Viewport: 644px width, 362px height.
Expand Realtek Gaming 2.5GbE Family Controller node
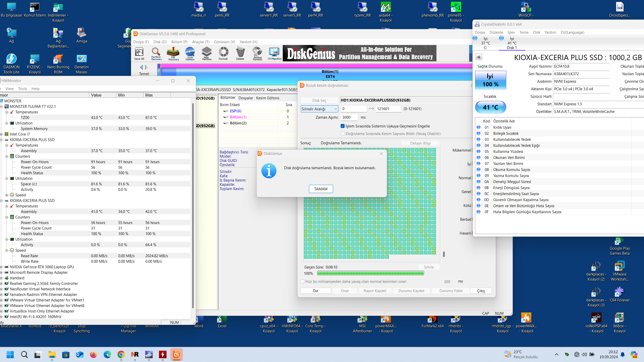pos(1,283)
